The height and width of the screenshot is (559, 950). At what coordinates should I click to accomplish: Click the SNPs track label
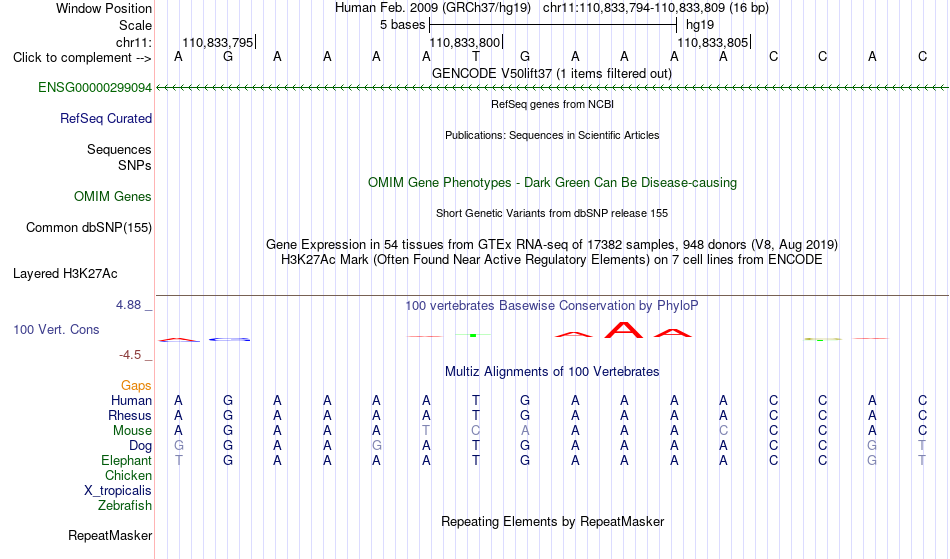(x=135, y=166)
